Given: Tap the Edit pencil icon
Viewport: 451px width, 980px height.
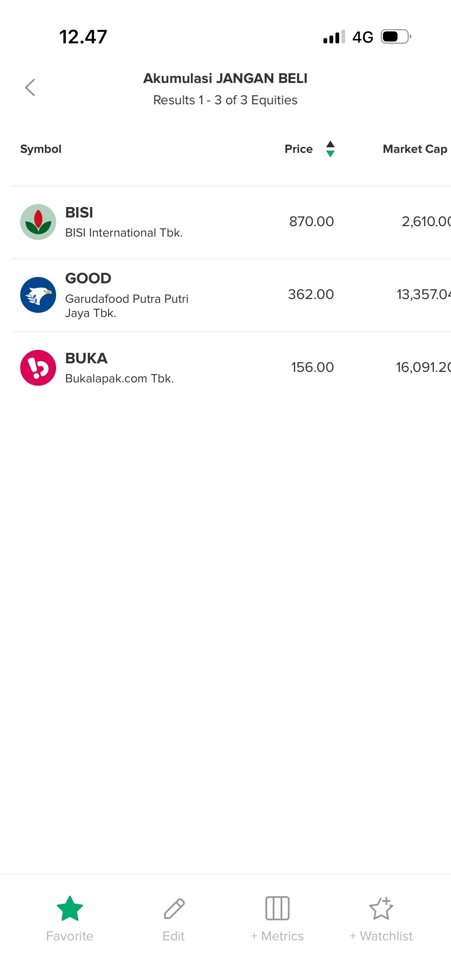Looking at the screenshot, I should click(174, 909).
